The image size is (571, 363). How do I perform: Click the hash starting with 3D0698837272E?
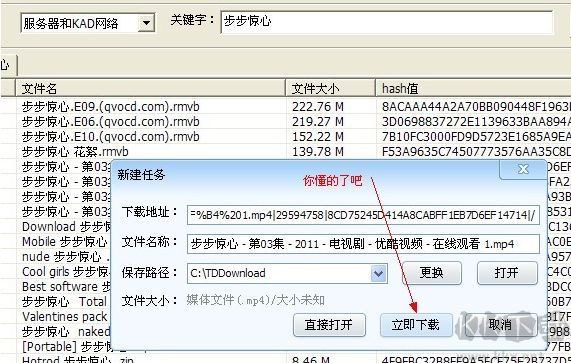pyautogui.click(x=476, y=122)
